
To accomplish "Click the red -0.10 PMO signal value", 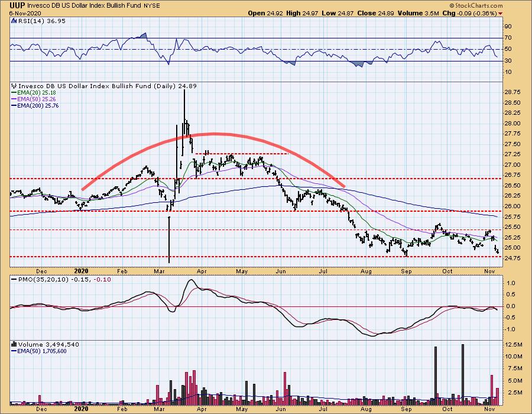I will click(x=102, y=280).
